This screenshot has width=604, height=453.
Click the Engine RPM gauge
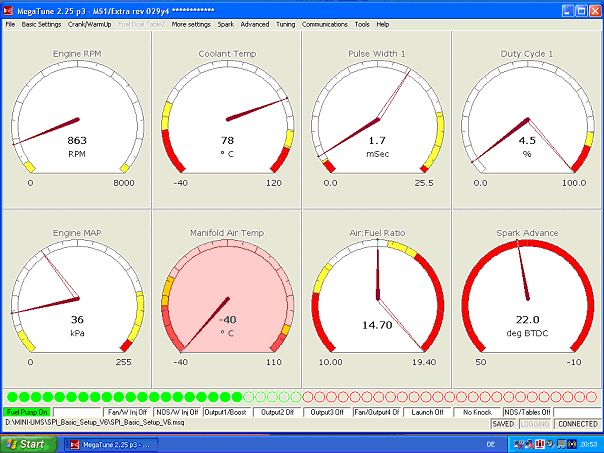pos(77,118)
